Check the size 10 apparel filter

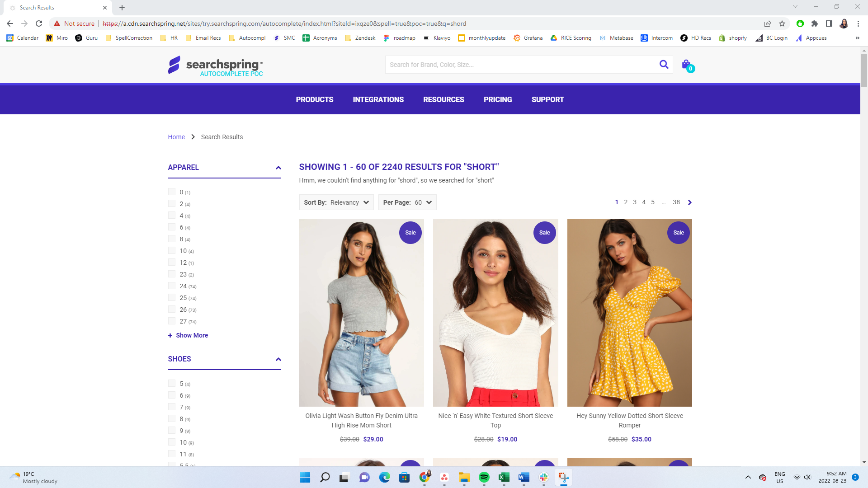pyautogui.click(x=172, y=250)
